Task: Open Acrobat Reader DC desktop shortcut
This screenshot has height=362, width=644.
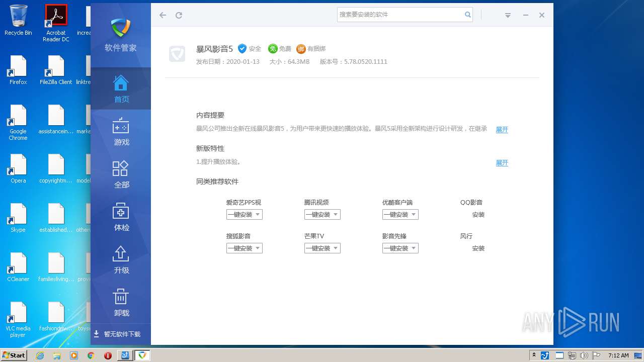Action: point(56,23)
